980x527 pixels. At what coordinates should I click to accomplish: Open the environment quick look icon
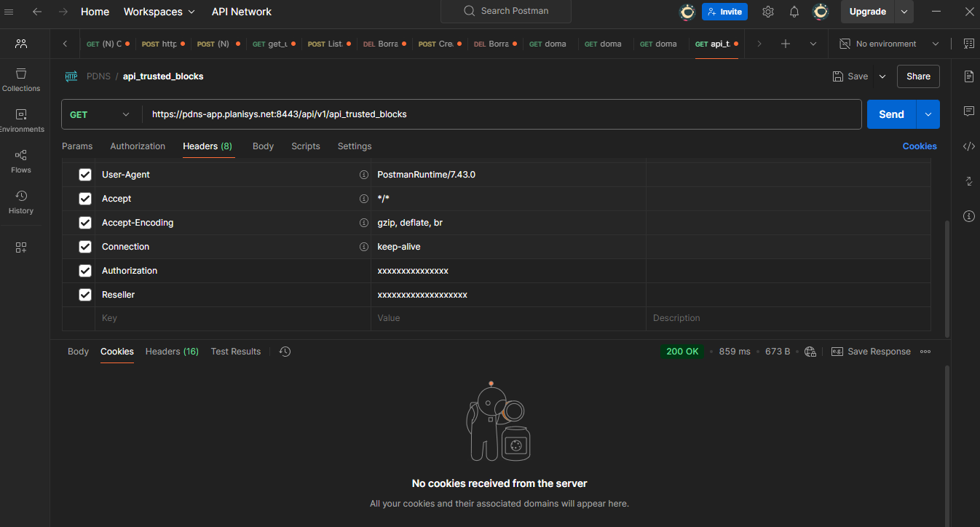[968, 44]
